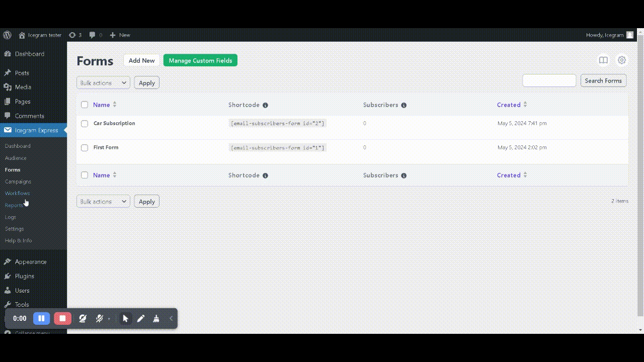Open the Help & Info submenu
This screenshot has width=644, height=362.
(18, 240)
